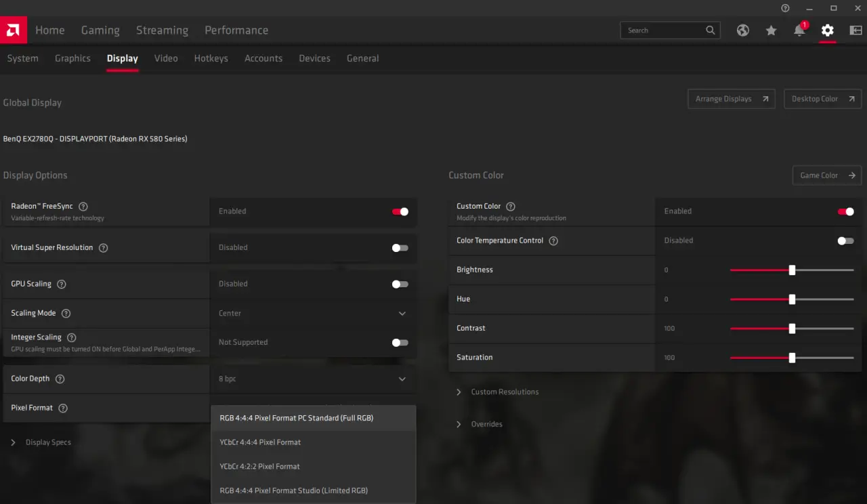The image size is (867, 504).
Task: Open settings gear icon
Action: [x=828, y=30]
